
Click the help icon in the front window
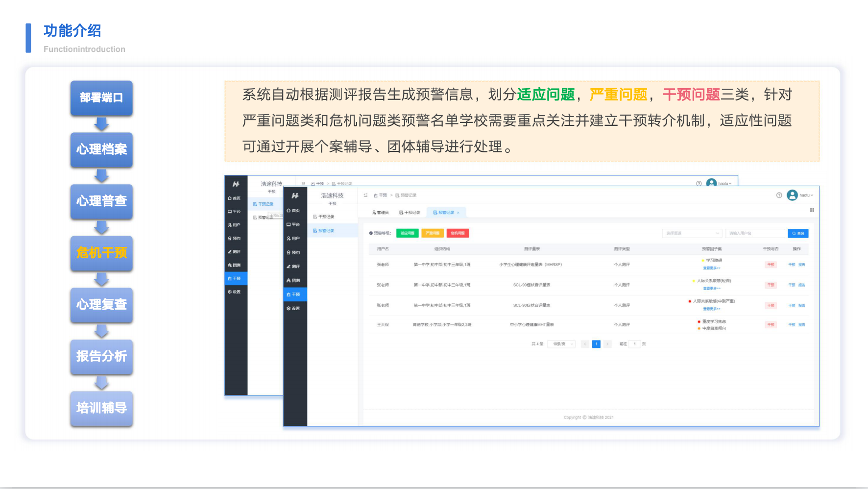pos(779,195)
